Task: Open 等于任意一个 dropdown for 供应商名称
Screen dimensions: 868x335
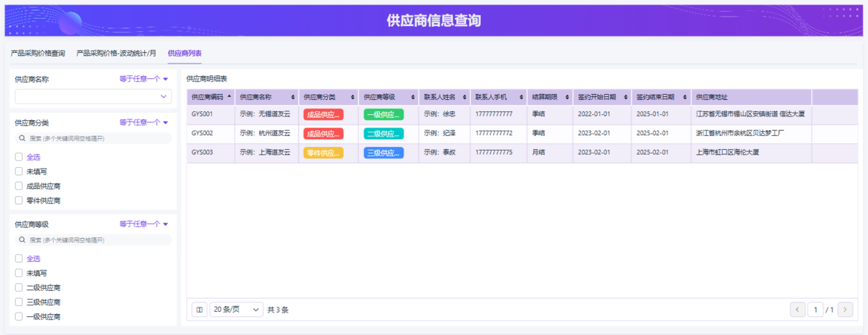Action: [x=143, y=79]
